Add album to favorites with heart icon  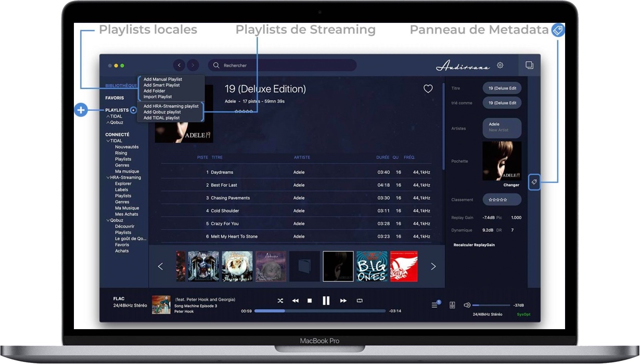tap(428, 89)
